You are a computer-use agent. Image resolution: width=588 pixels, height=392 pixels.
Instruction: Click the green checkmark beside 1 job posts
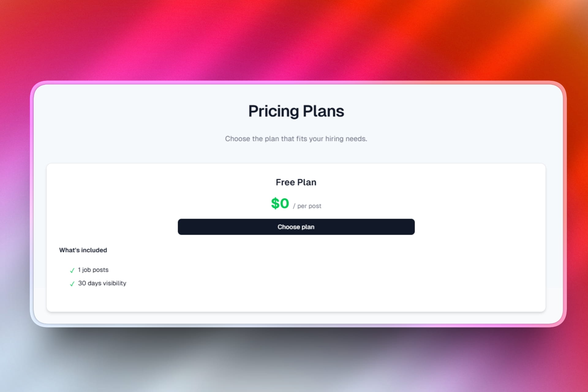pyautogui.click(x=72, y=271)
